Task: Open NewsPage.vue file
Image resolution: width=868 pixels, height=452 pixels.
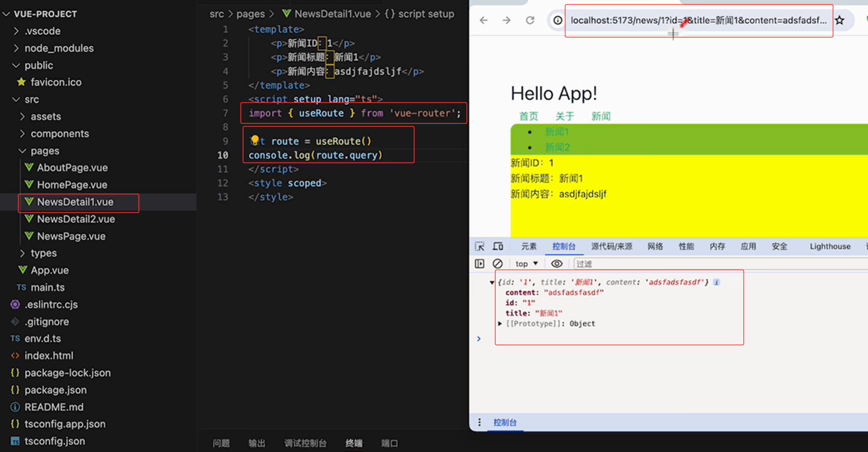Action: 71,236
